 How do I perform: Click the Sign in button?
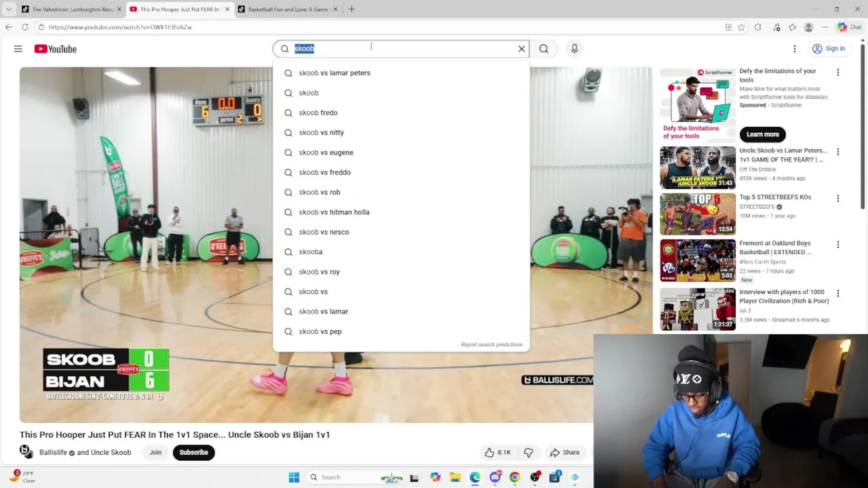tap(829, 49)
